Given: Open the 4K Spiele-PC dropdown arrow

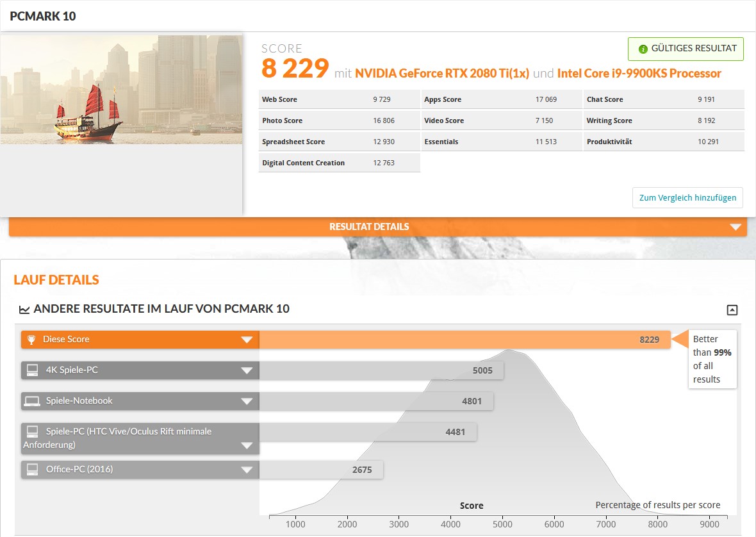Looking at the screenshot, I should (247, 370).
